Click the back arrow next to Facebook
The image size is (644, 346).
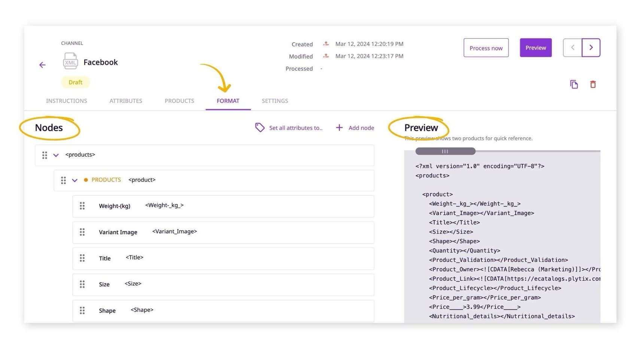[x=42, y=65]
